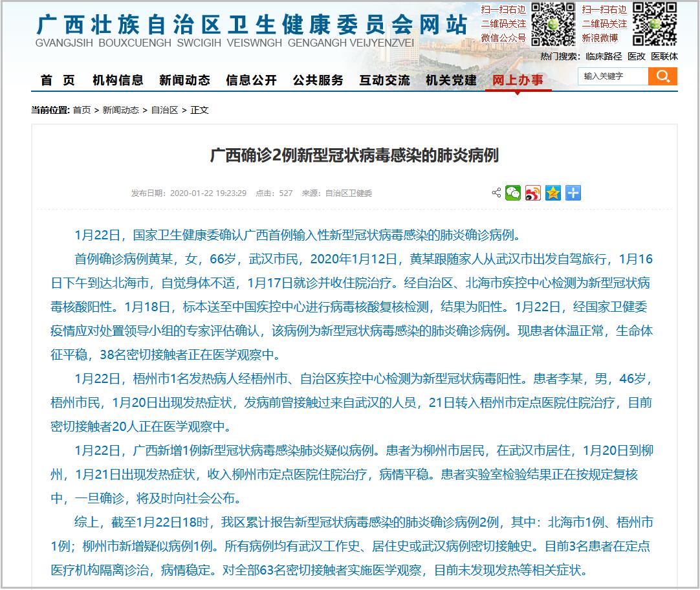The height and width of the screenshot is (590, 700).
Task: Go to 新闻动态 in breadcrumb
Action: (120, 110)
